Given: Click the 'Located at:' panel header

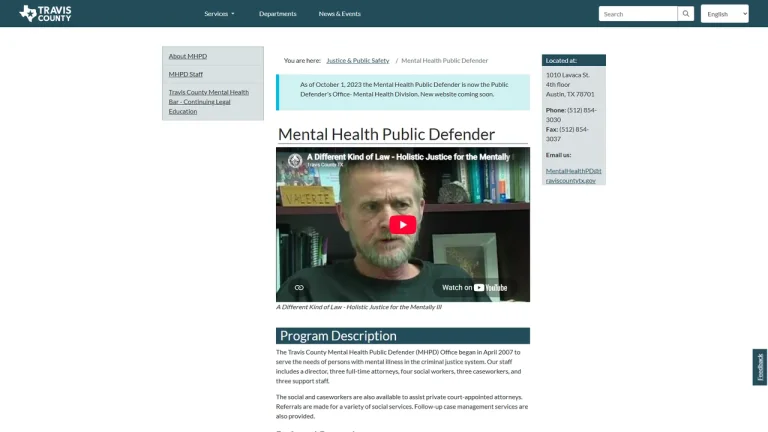Looking at the screenshot, I should coord(574,60).
